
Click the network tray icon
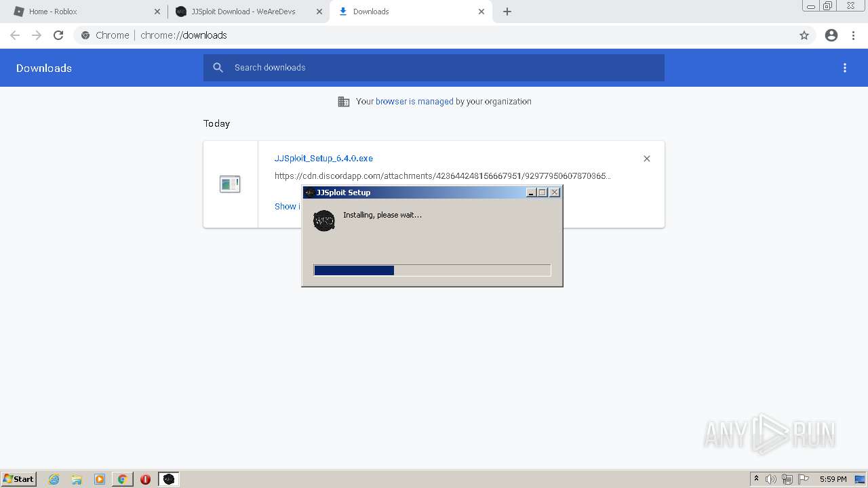(787, 479)
